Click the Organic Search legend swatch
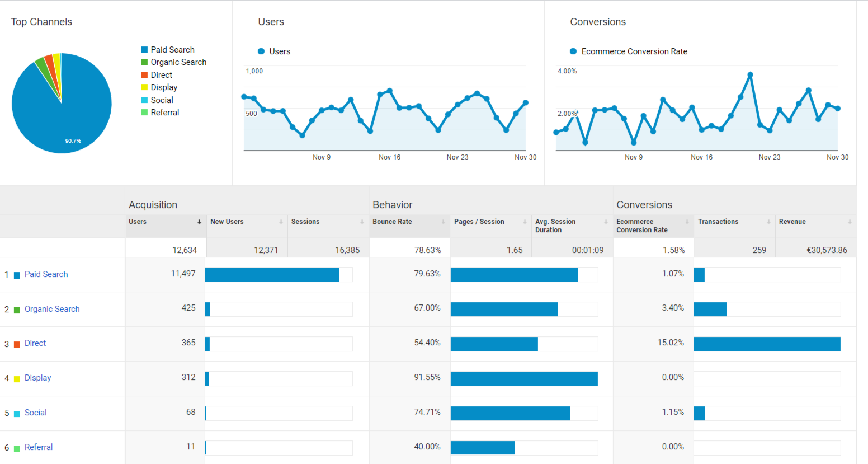Viewport: 868px width, 464px height. point(145,62)
